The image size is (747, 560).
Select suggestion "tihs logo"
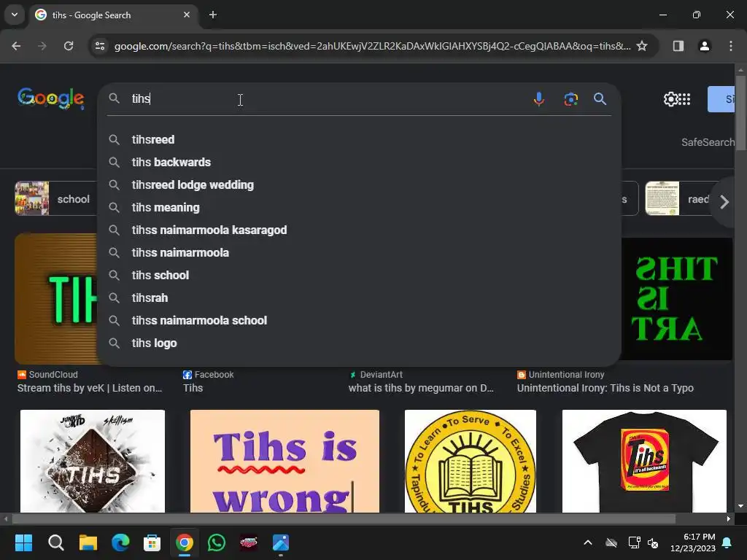(359, 343)
